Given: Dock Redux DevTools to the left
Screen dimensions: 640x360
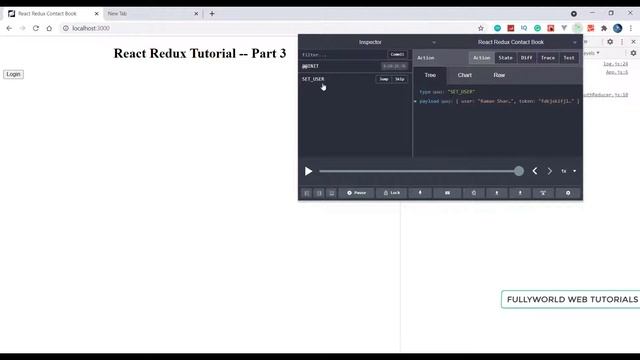Looking at the screenshot, I should click(x=307, y=193).
